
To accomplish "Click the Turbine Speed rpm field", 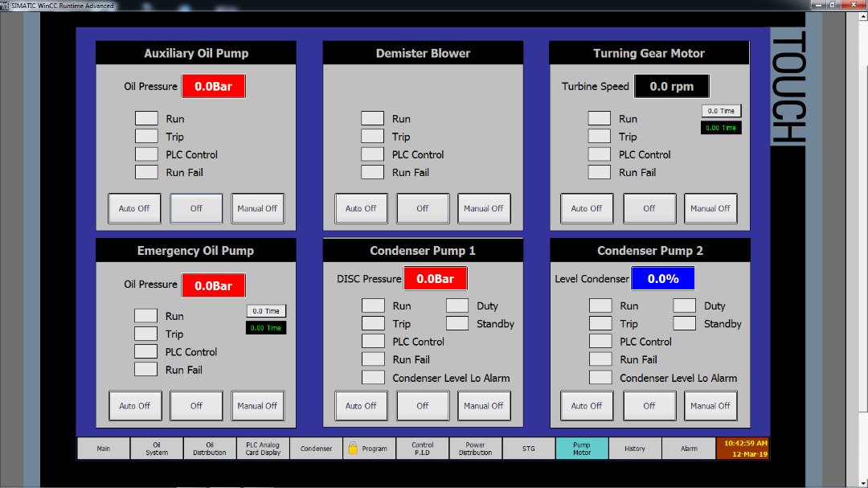I will (x=671, y=86).
